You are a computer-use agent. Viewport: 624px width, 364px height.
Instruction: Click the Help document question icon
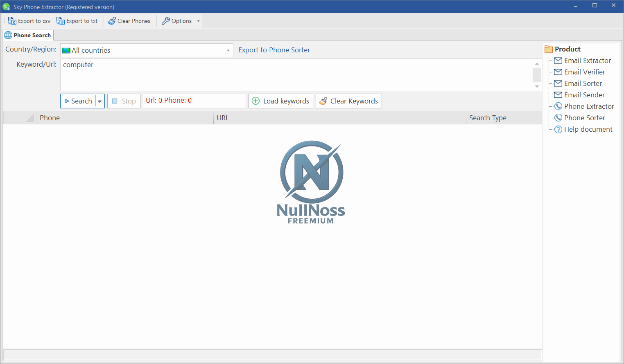558,130
